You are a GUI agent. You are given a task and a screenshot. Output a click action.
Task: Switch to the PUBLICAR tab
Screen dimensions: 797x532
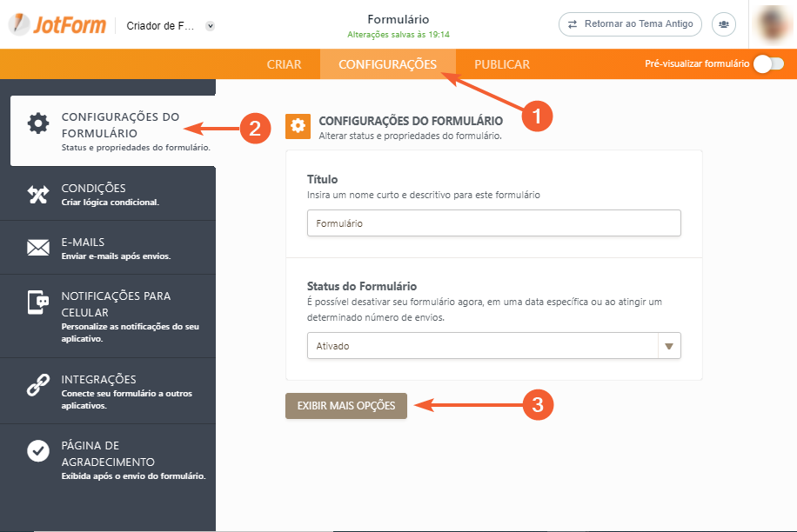[x=502, y=64]
